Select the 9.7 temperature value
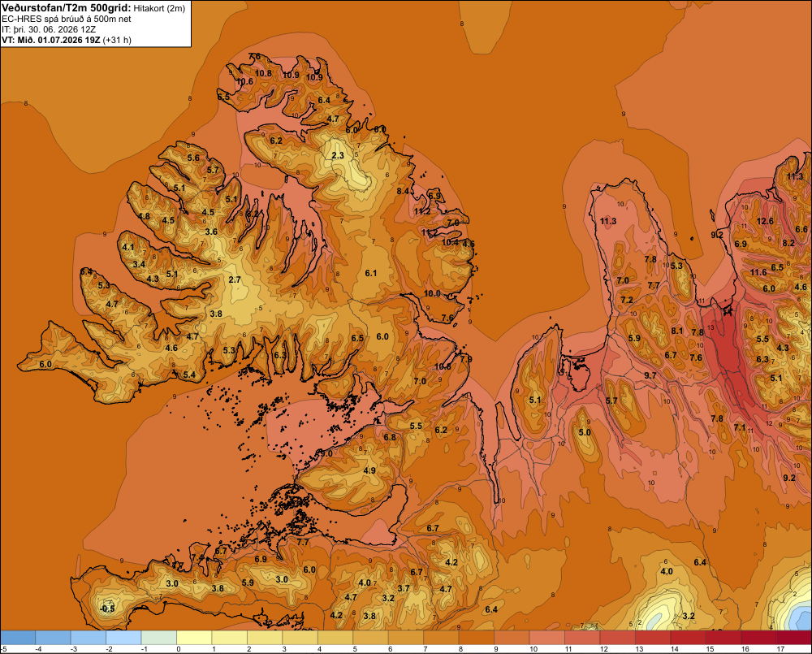The width and height of the screenshot is (812, 654). click(650, 375)
